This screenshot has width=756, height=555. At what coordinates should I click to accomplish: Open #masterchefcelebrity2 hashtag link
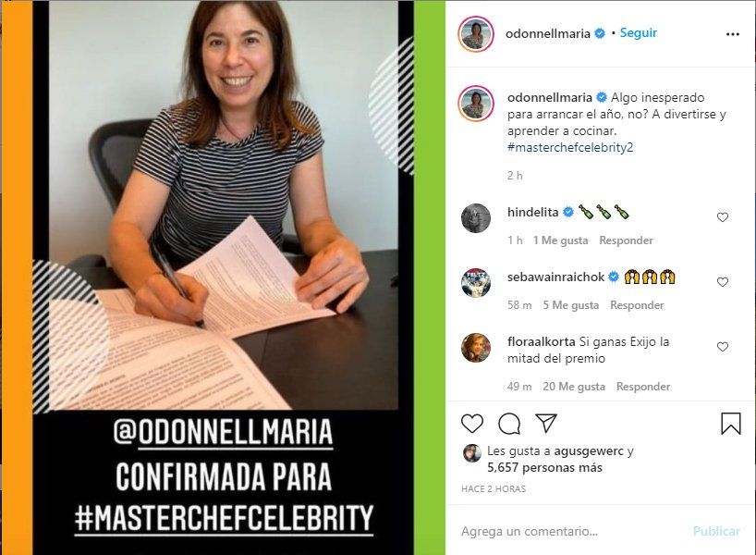point(570,147)
